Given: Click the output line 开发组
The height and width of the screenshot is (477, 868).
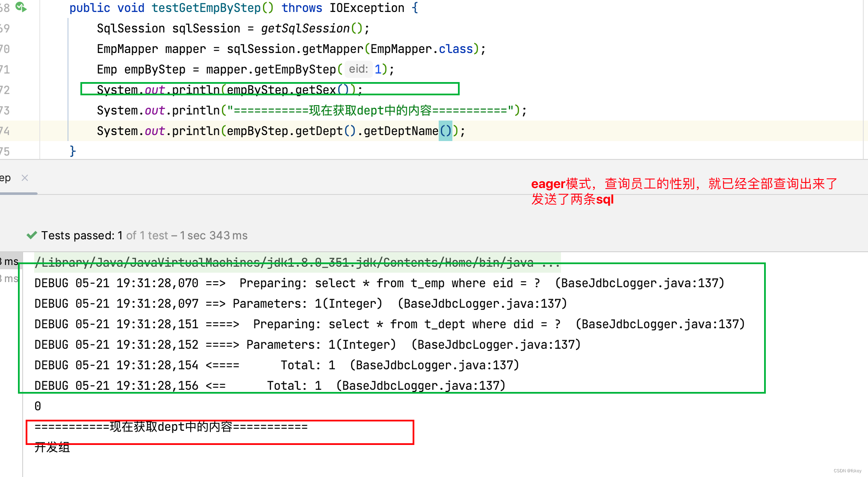Looking at the screenshot, I should pyautogui.click(x=52, y=447).
